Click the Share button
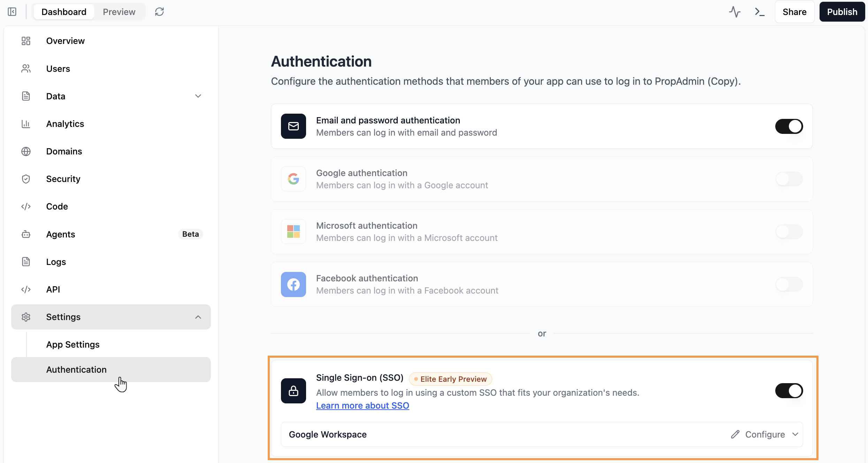868x463 pixels. [794, 12]
